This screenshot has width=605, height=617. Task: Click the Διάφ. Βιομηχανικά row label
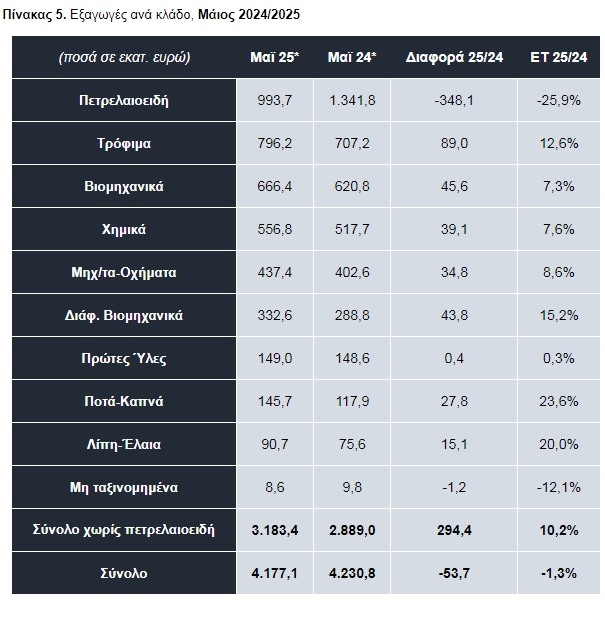point(124,315)
